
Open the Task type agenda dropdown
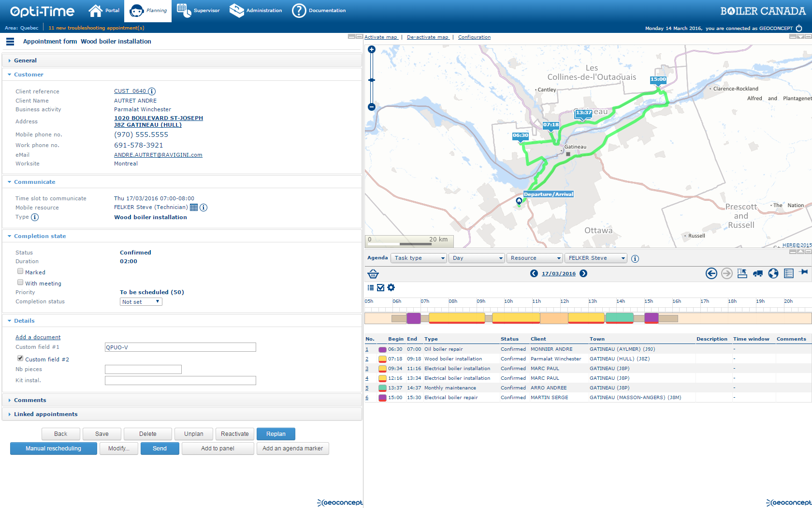[419, 258]
